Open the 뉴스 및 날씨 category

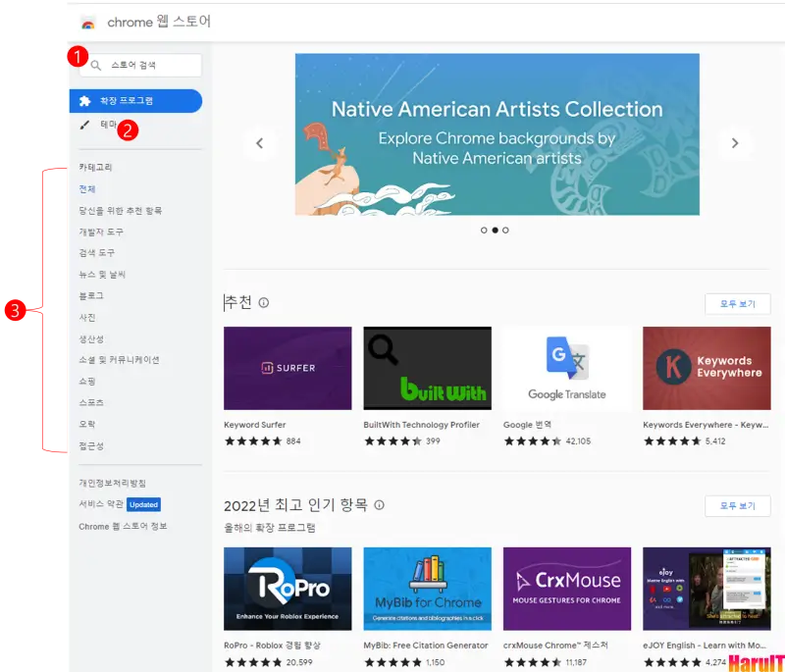[102, 275]
